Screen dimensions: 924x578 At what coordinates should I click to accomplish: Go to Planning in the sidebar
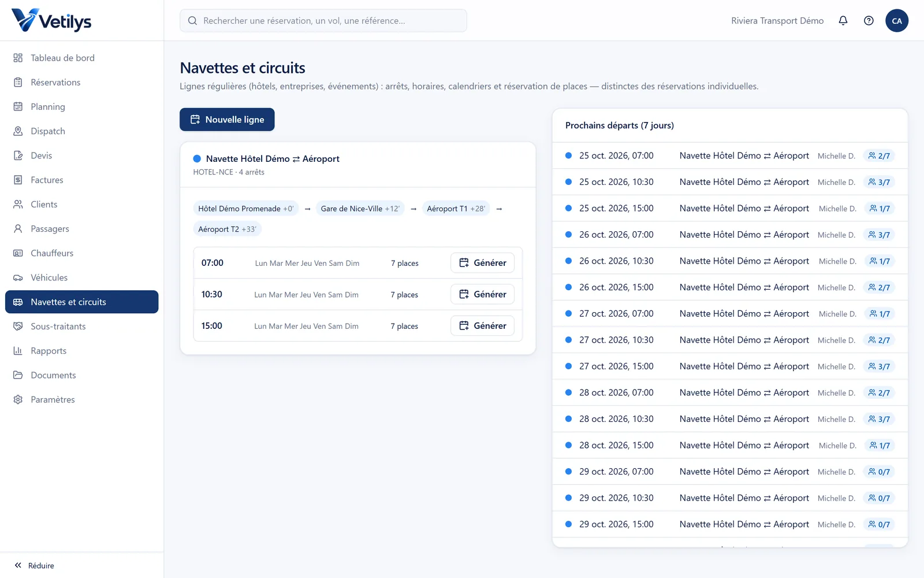coord(81,107)
